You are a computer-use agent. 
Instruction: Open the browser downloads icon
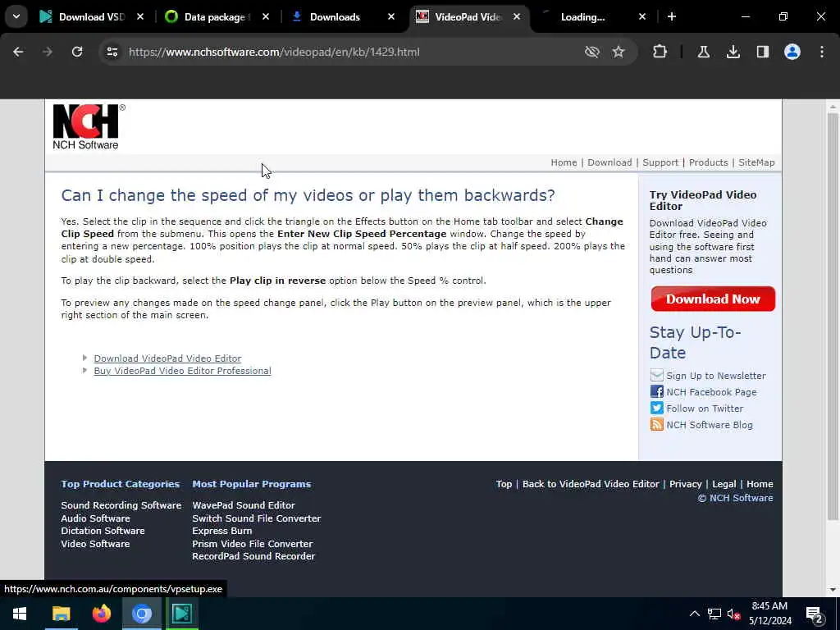point(733,52)
